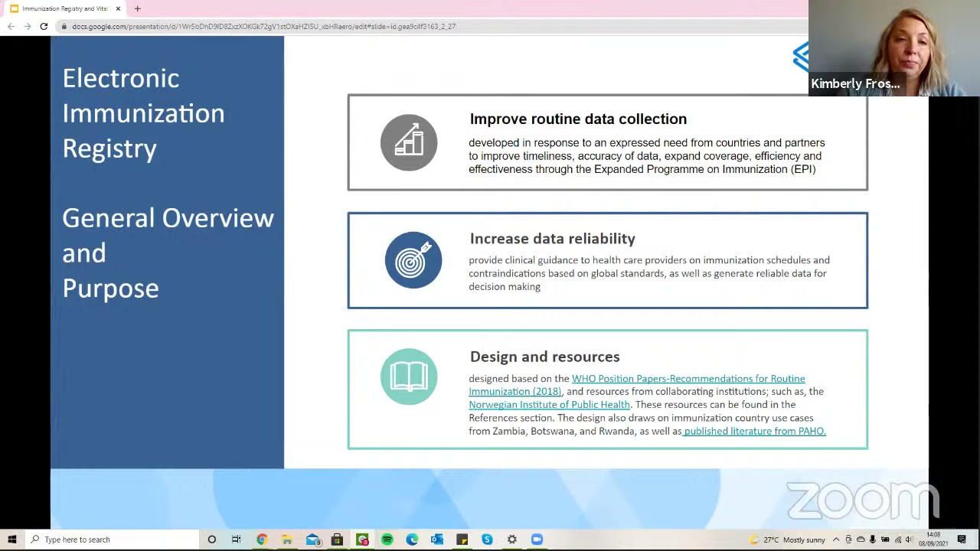Reload the Google Slides page
Screen dimensions: 980x551
pyautogui.click(x=44, y=26)
